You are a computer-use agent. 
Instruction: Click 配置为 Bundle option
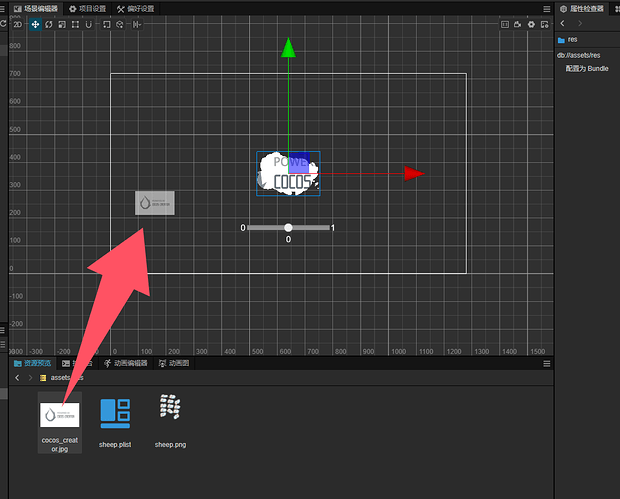point(587,68)
